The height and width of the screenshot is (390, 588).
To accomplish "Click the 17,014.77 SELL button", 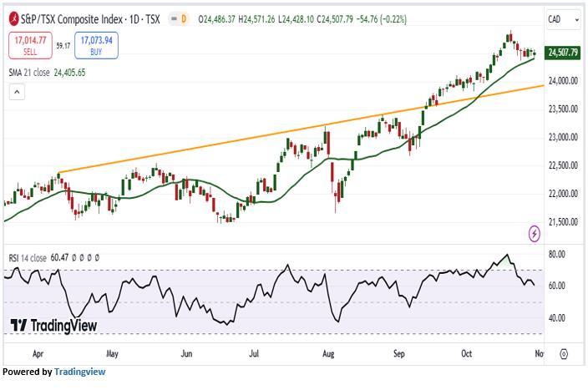I will 30,45.
